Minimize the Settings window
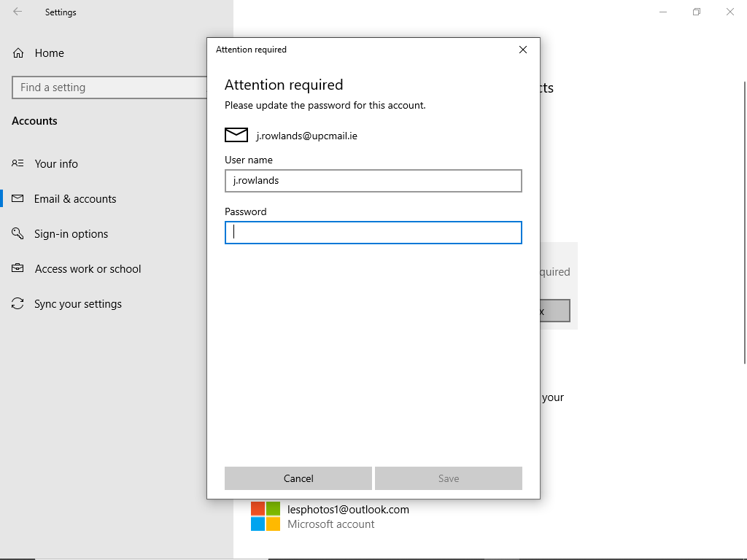 click(x=663, y=12)
